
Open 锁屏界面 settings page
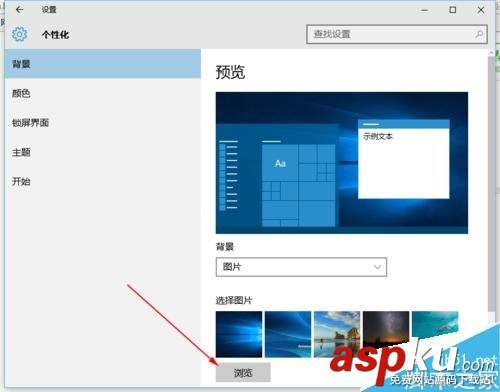coord(103,123)
